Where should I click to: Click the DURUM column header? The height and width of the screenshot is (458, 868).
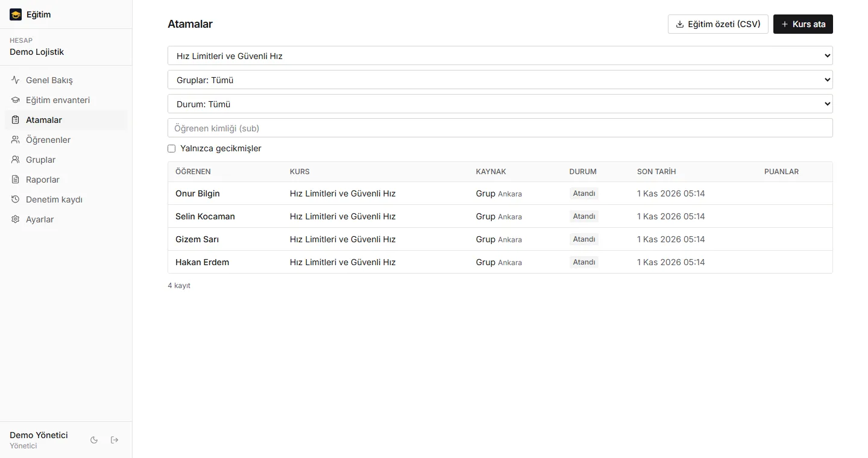[x=583, y=172]
